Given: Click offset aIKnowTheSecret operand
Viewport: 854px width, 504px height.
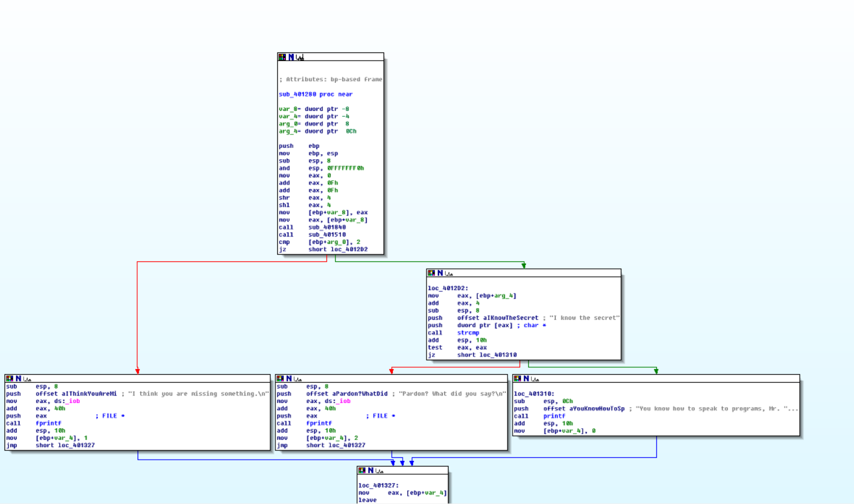Looking at the screenshot, I should tap(498, 318).
